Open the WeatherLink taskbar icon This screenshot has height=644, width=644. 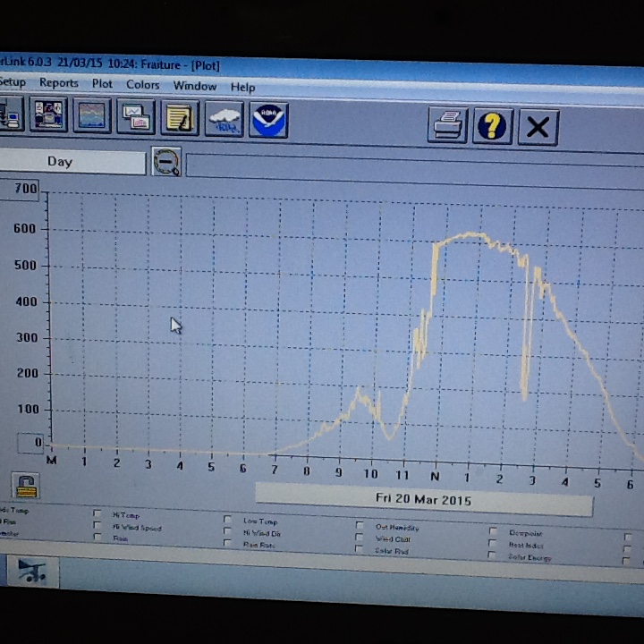tap(33, 571)
